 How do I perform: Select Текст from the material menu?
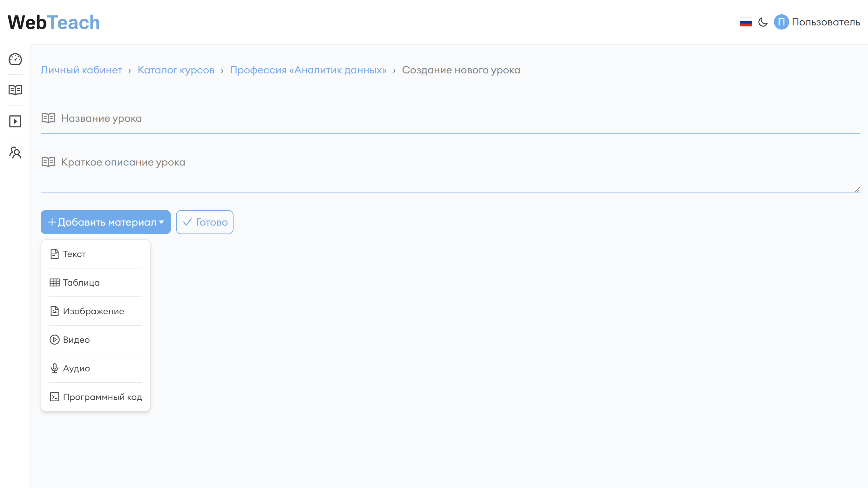74,254
